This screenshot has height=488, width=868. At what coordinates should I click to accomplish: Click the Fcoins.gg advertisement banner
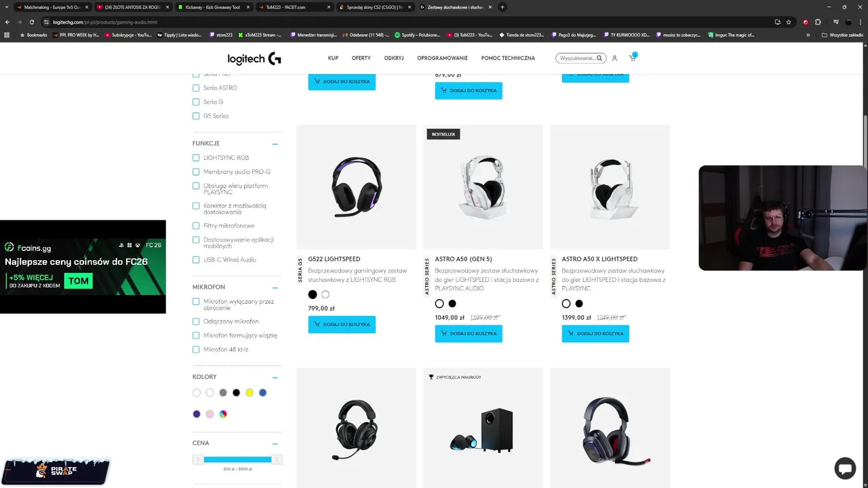pos(83,266)
